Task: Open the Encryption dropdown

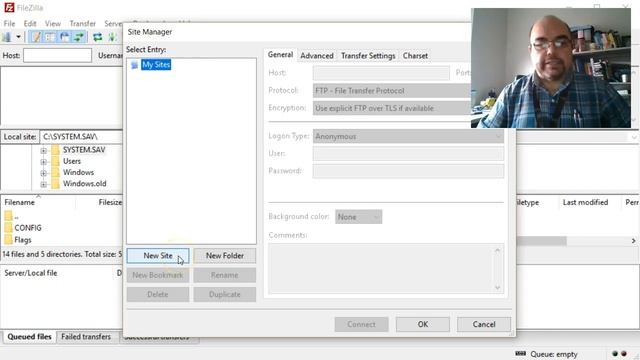Action: pos(392,108)
